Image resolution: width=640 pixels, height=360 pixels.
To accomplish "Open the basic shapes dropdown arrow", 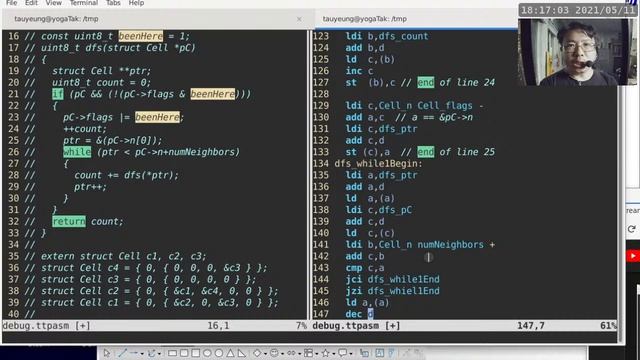I will tap(265, 353).
